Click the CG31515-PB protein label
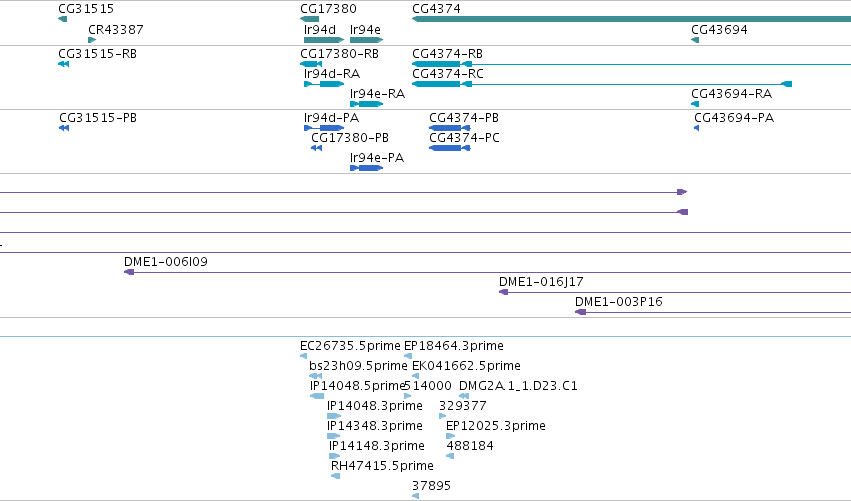This screenshot has width=851, height=501. tap(98, 118)
